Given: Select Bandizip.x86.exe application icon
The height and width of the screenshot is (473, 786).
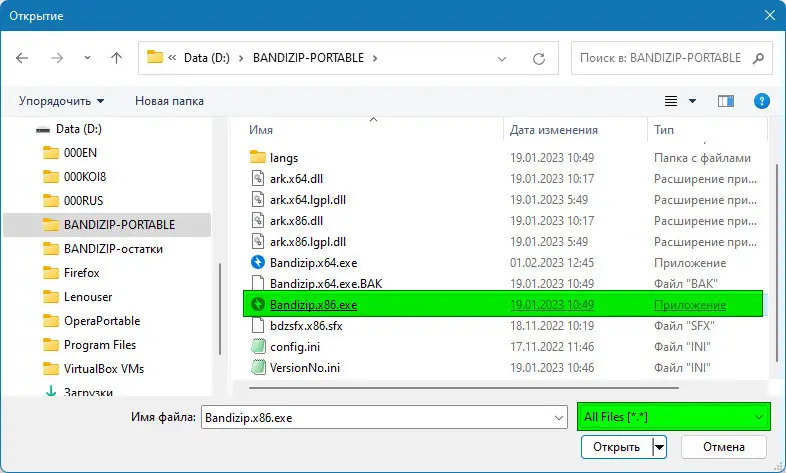Looking at the screenshot, I should click(x=258, y=304).
